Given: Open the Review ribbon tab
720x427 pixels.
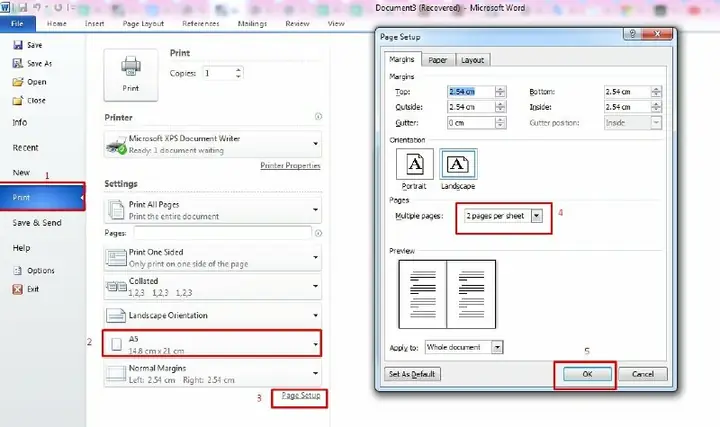Looking at the screenshot, I should tap(297, 23).
